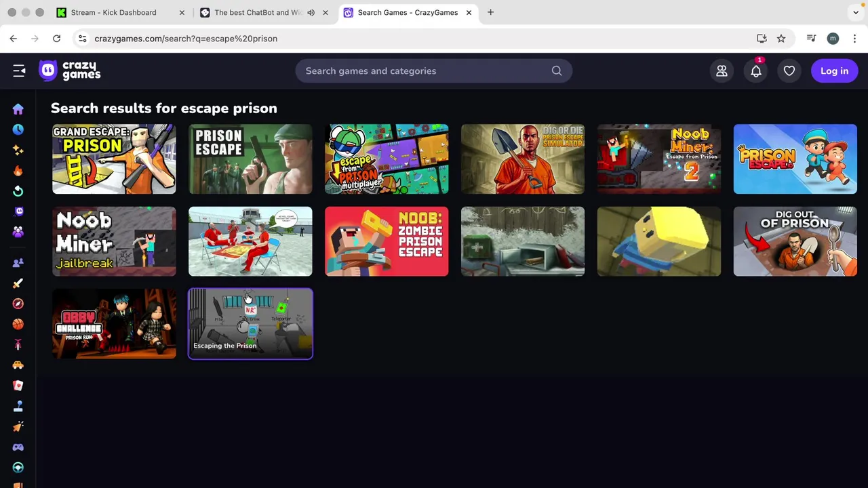The image size is (868, 488).
Task: Click the magnifier search icon
Action: 557,70
